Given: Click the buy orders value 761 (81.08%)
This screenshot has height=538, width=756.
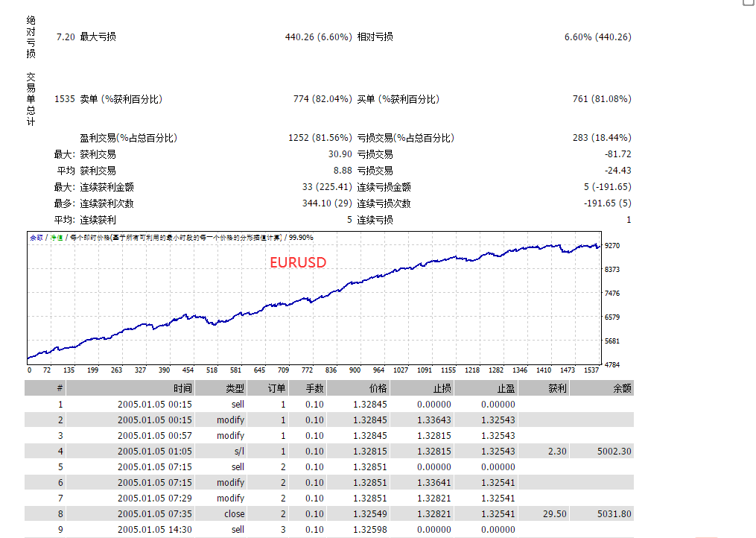Looking at the screenshot, I should (602, 99).
